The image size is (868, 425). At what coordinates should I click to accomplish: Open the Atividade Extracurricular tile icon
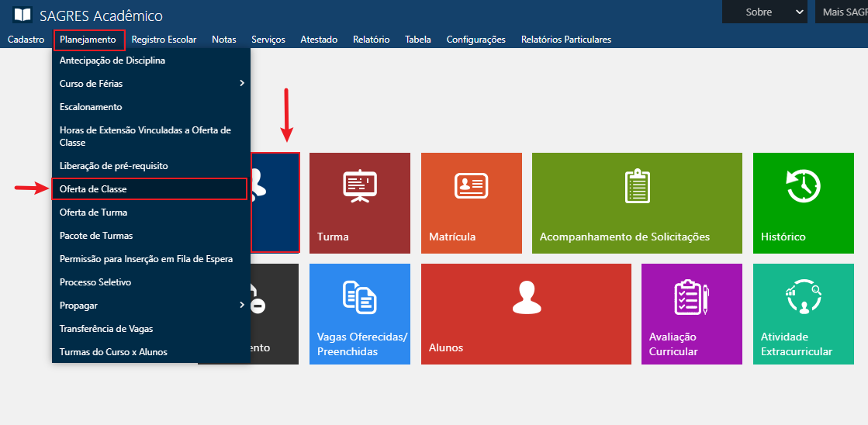pos(803,298)
